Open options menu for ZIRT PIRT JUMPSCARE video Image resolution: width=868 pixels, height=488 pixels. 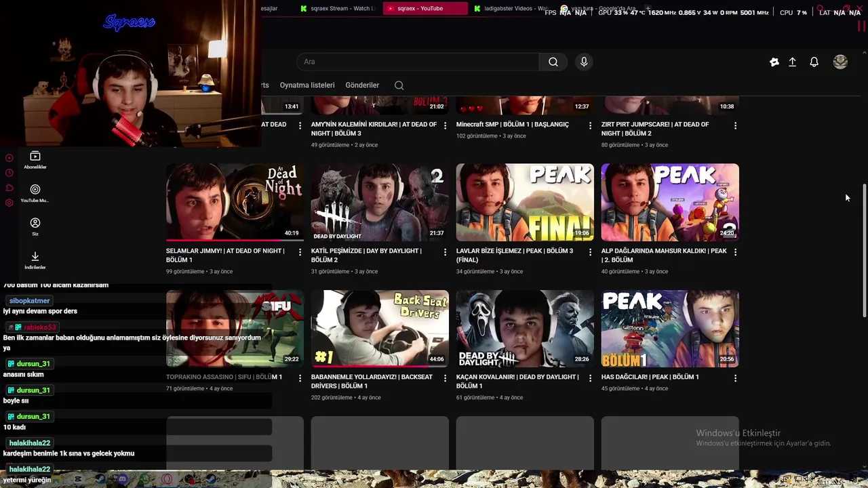735,125
